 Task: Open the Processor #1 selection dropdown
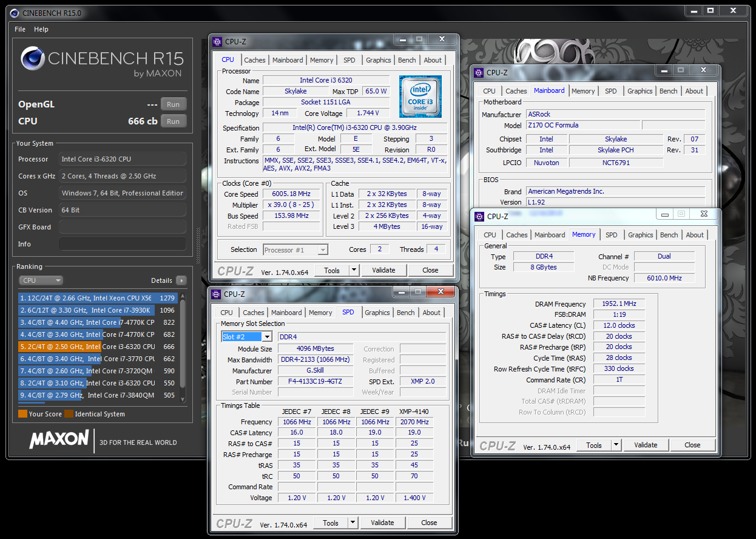322,249
